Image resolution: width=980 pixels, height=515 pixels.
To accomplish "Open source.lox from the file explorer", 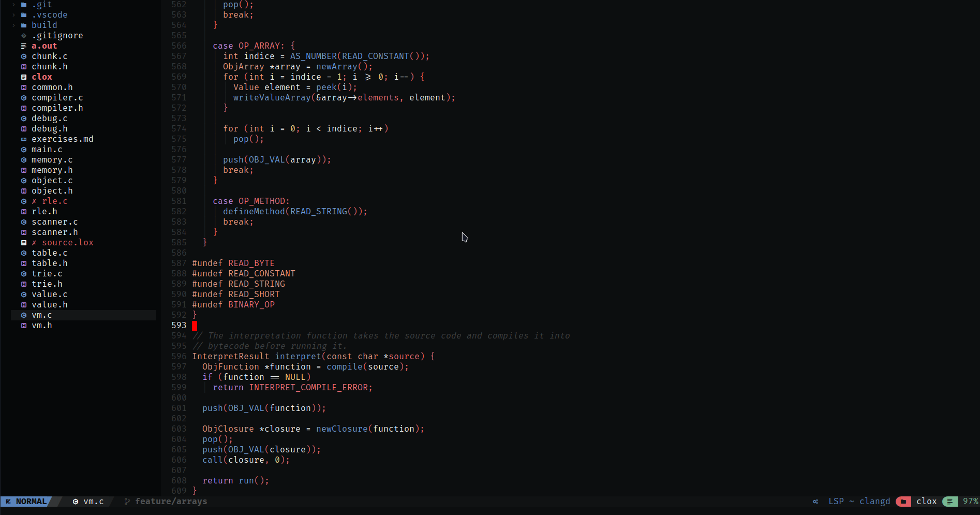I will coord(67,243).
